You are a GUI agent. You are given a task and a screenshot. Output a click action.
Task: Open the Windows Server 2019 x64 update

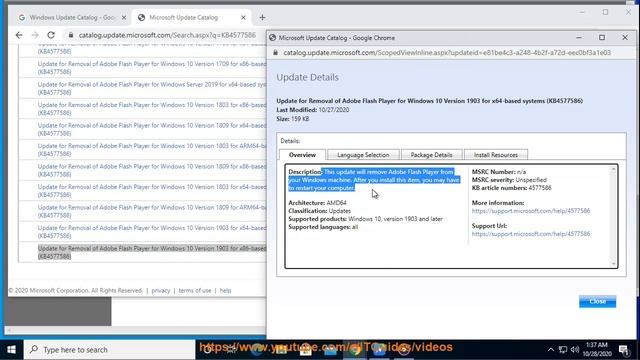[x=152, y=88]
